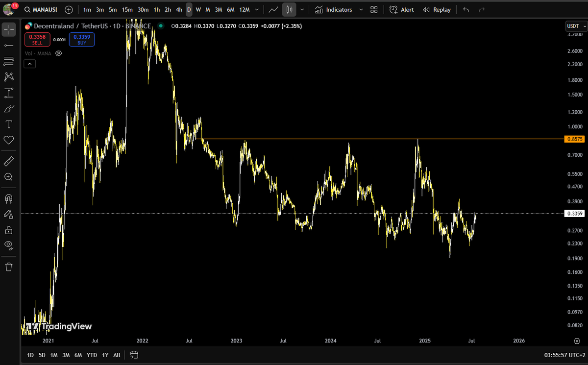Switch to the line chart style

273,9
